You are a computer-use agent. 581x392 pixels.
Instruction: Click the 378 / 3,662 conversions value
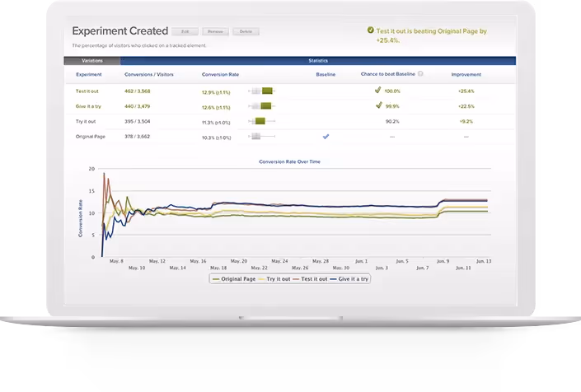(137, 137)
